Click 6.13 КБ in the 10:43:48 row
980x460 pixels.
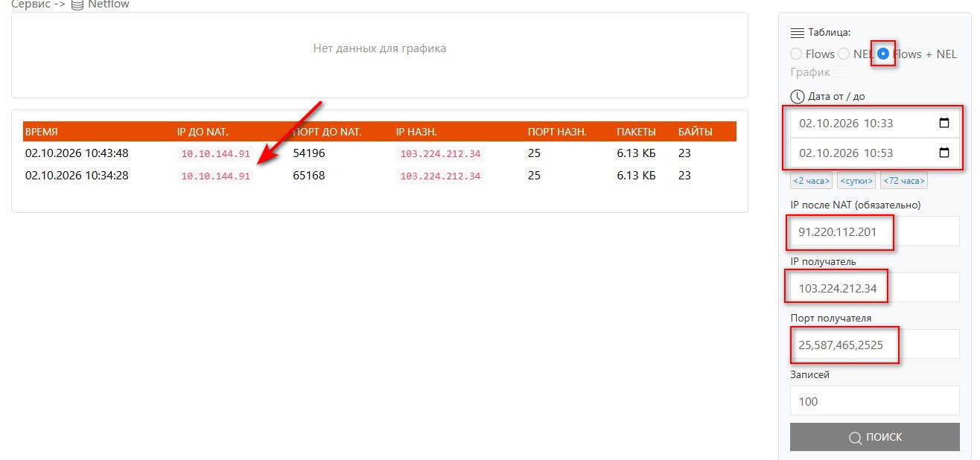[636, 153]
